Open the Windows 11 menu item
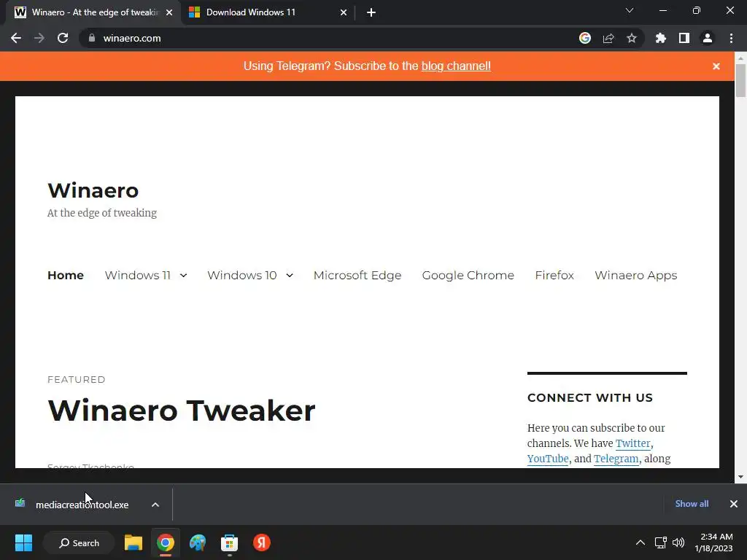Viewport: 747px width, 560px height. coord(138,275)
